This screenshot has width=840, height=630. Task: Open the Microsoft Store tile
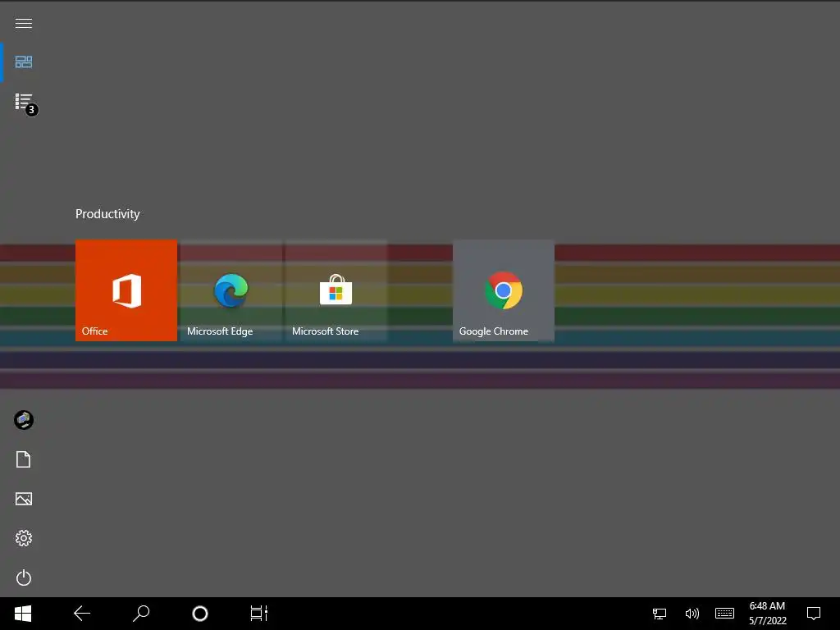pyautogui.click(x=336, y=290)
